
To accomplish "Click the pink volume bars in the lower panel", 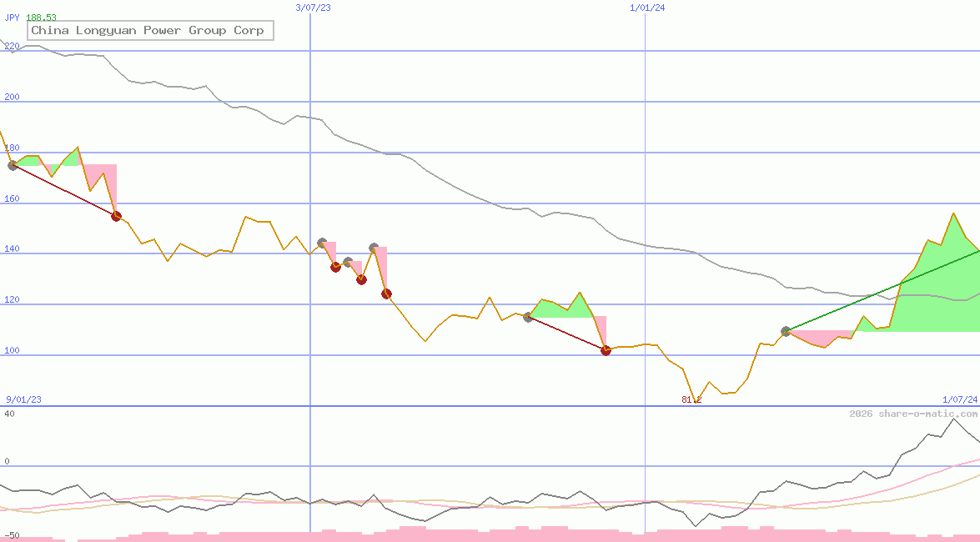I will (x=500, y=534).
